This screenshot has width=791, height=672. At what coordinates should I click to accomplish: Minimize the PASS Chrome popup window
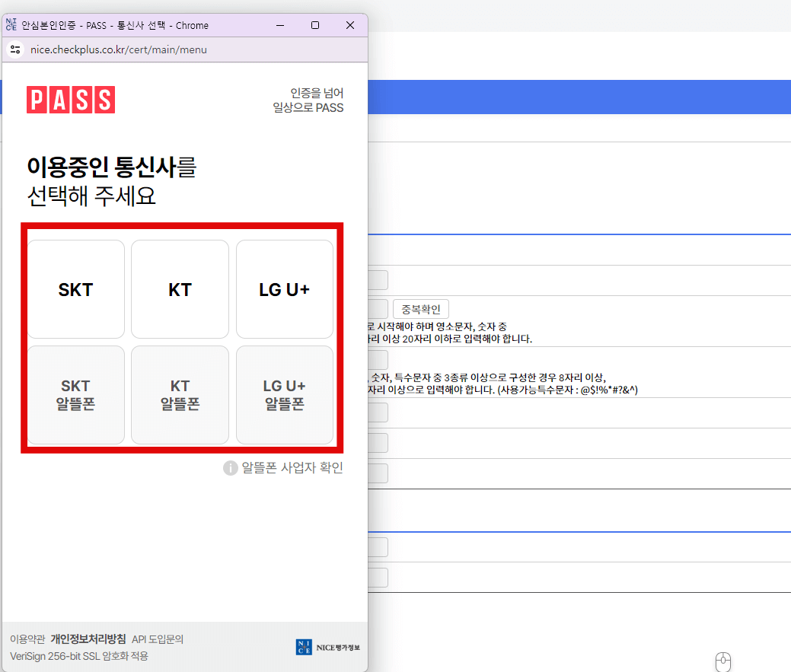click(x=279, y=24)
